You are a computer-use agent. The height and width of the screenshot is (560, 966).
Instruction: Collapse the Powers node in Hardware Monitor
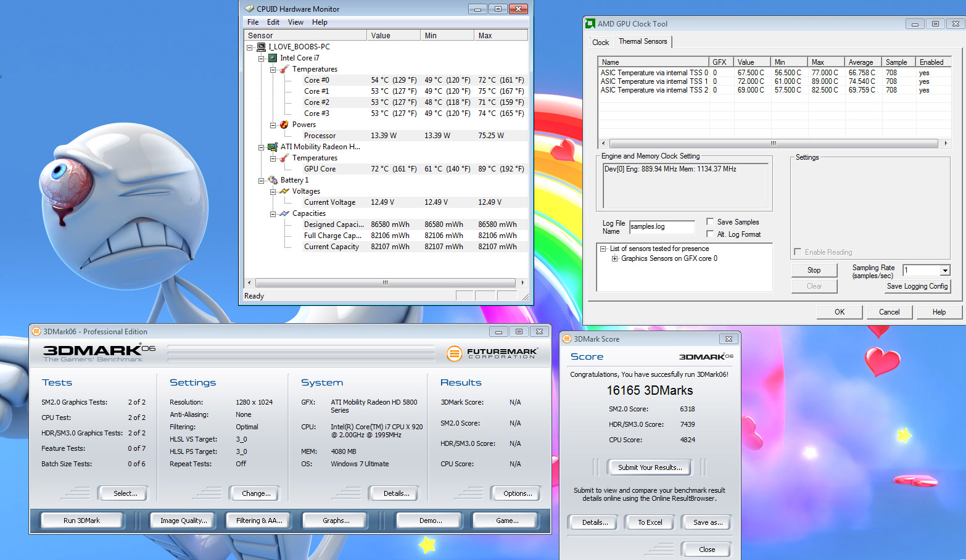coord(273,125)
